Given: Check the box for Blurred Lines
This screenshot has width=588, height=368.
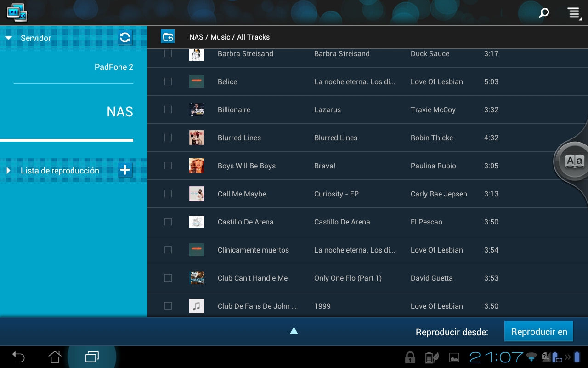Looking at the screenshot, I should tap(168, 138).
